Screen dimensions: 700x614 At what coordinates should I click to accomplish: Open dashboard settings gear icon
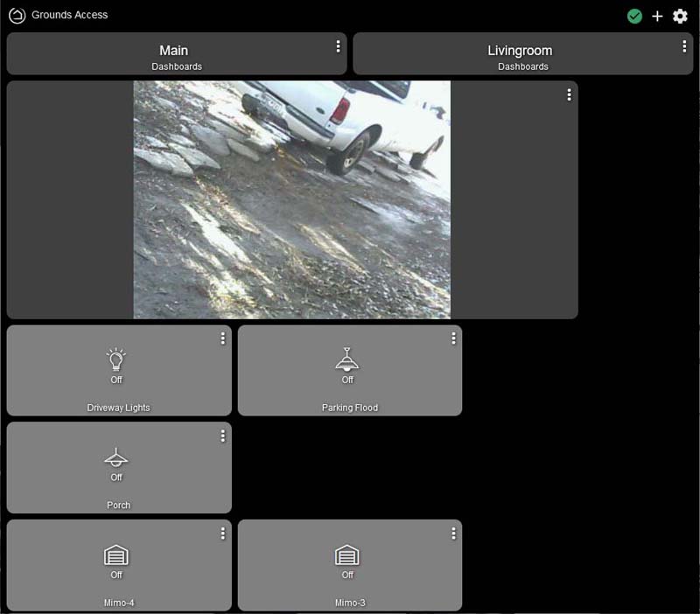pyautogui.click(x=680, y=16)
